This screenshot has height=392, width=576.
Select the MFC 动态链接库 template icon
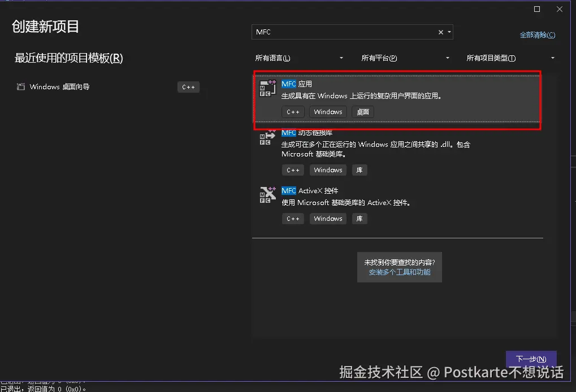click(x=267, y=138)
